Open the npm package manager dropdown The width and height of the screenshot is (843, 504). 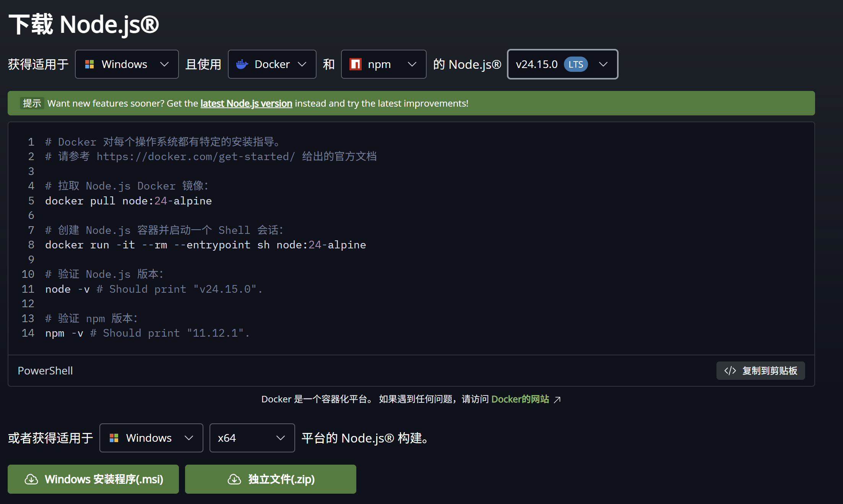[383, 64]
